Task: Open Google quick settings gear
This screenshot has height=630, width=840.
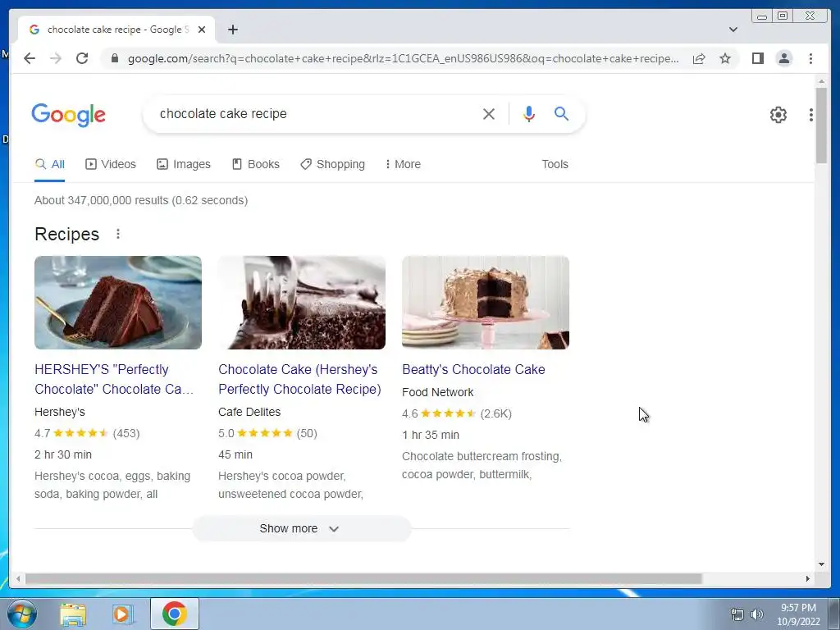Action: [778, 115]
